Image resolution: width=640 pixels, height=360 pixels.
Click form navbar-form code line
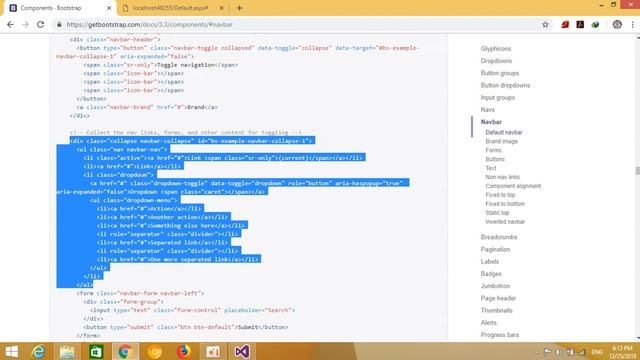(140, 293)
